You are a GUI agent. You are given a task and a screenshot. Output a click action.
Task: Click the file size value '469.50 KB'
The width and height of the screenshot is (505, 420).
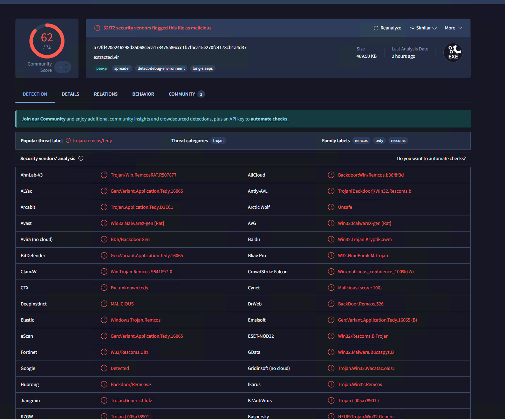pos(367,56)
